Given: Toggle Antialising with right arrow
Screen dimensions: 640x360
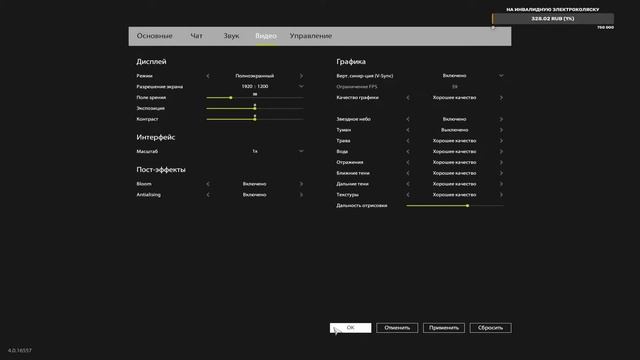Looking at the screenshot, I should pos(301,195).
